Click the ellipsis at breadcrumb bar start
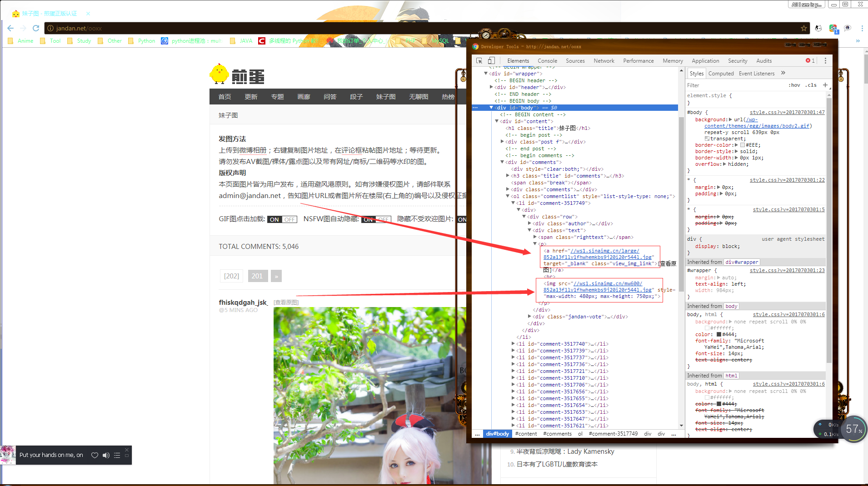Screen dimensions: 868x486 (477, 434)
